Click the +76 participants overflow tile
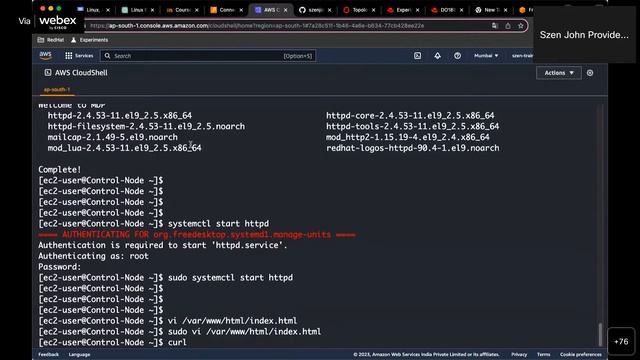Screen dimensions: 640x360 621,342
